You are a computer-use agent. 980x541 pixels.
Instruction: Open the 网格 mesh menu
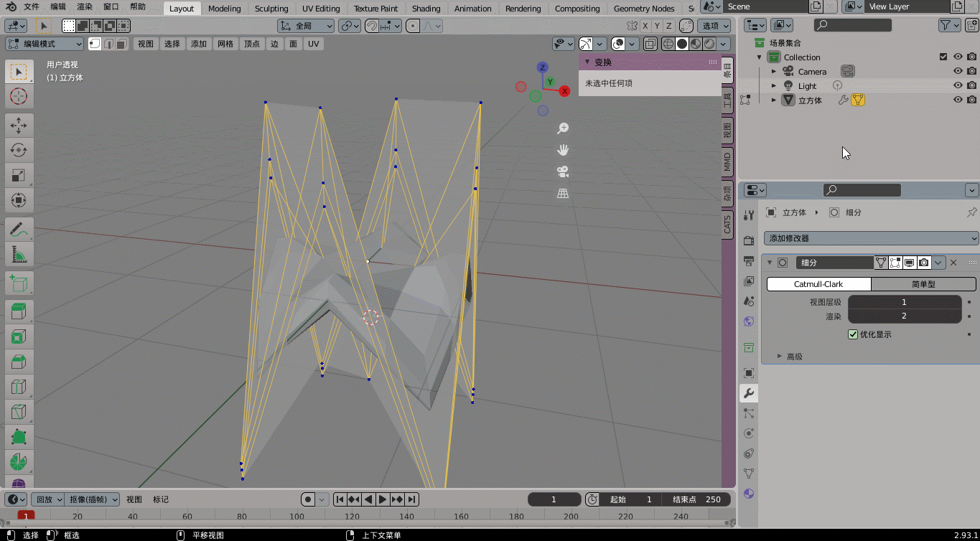(x=225, y=44)
